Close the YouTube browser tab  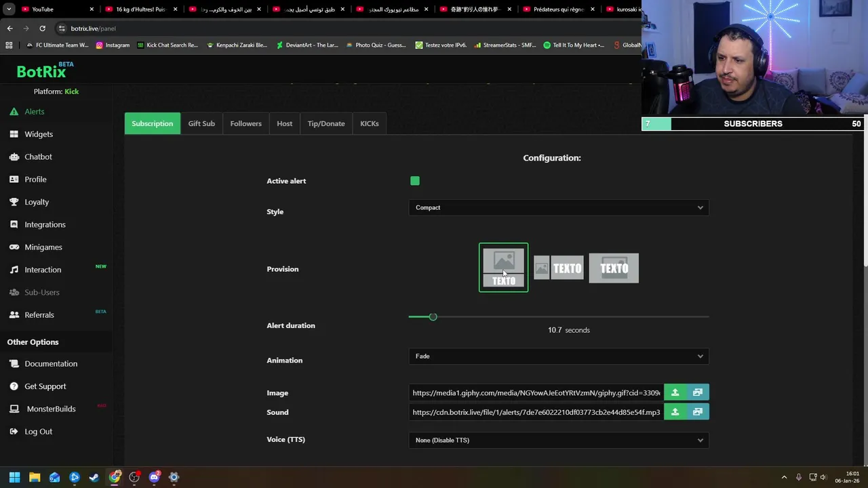pos(92,9)
